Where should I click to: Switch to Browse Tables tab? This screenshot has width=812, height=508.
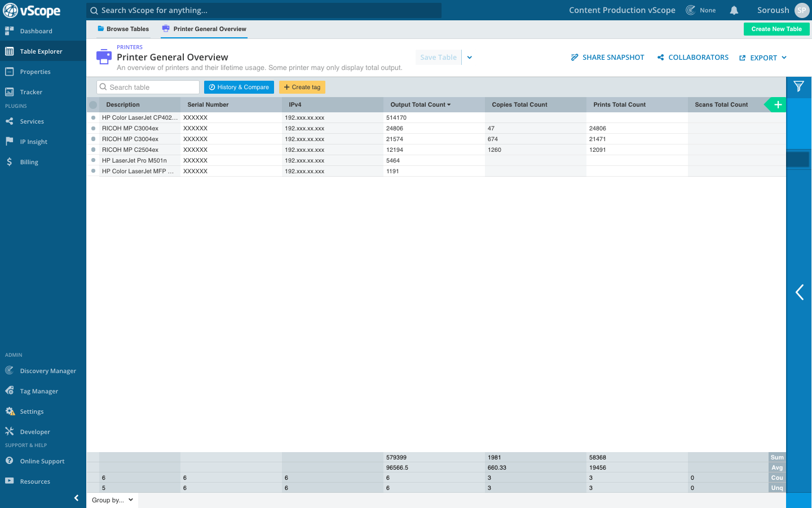(x=123, y=29)
